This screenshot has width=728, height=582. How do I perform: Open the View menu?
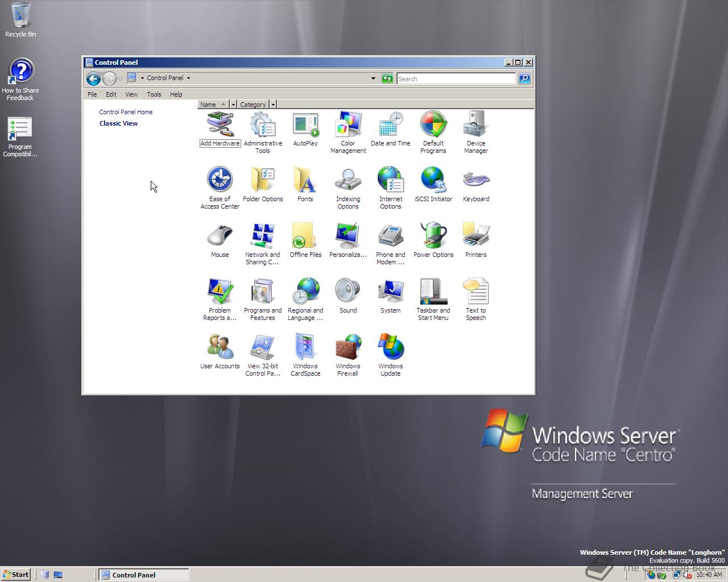point(131,94)
